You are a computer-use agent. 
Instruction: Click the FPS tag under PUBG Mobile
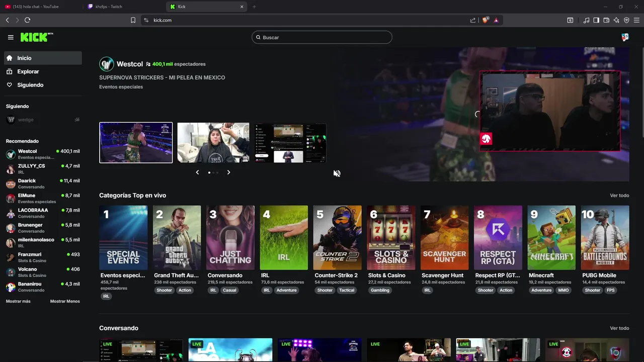[x=610, y=290]
